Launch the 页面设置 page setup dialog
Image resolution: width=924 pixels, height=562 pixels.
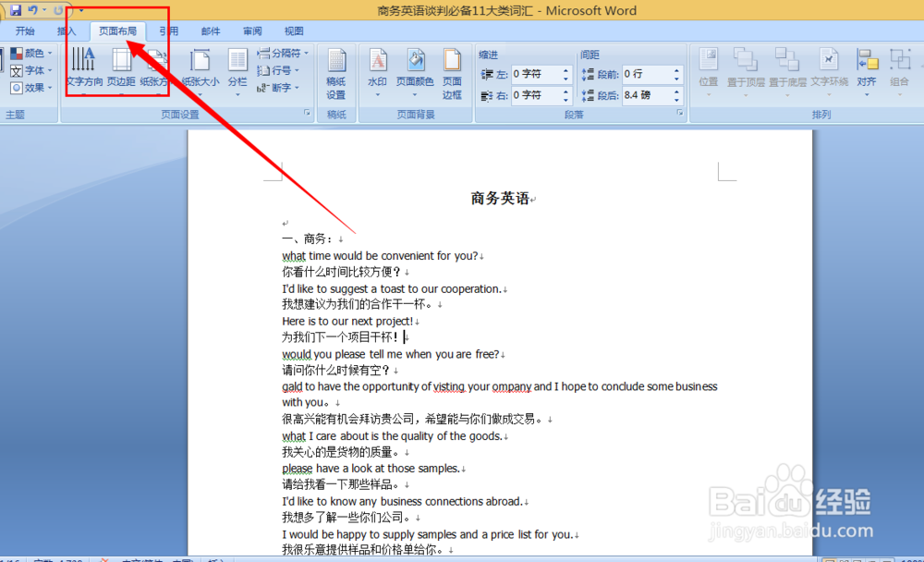point(307,112)
